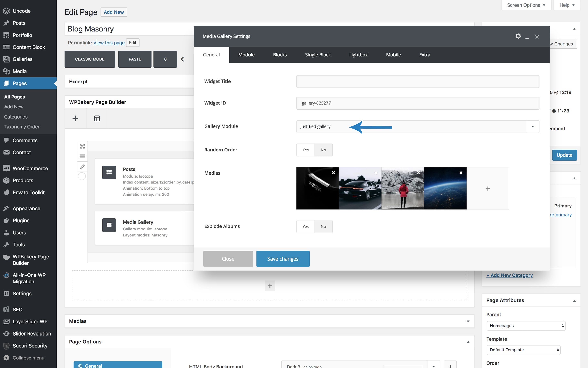Click the Posts grid element icon
588x368 pixels.
109,172
